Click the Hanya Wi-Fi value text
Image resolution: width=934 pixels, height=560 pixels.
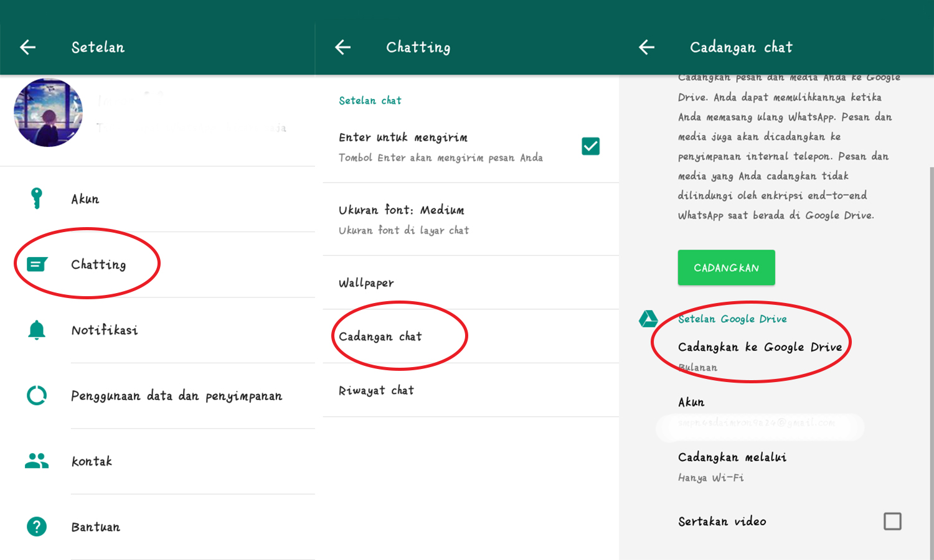click(711, 478)
